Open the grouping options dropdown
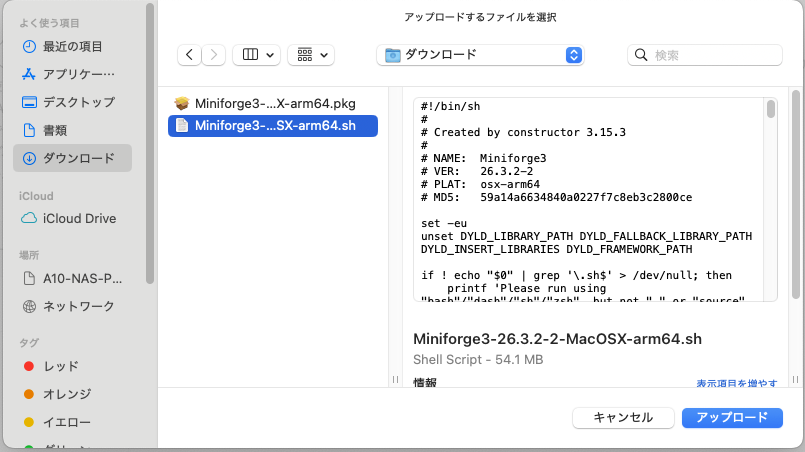This screenshot has height=452, width=805. tap(311, 54)
